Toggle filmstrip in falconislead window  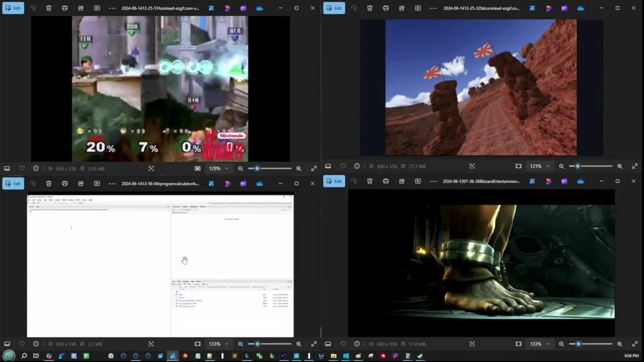[x=328, y=166]
